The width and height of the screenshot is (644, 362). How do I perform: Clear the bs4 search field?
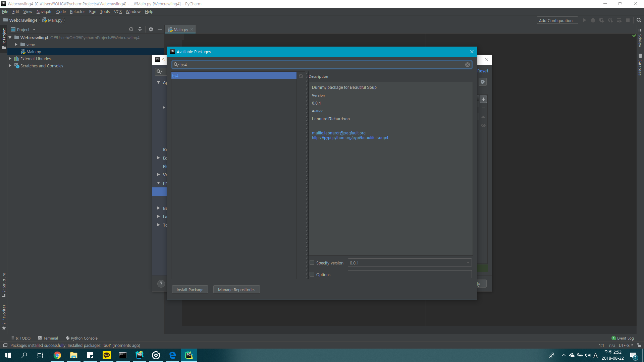click(x=467, y=65)
